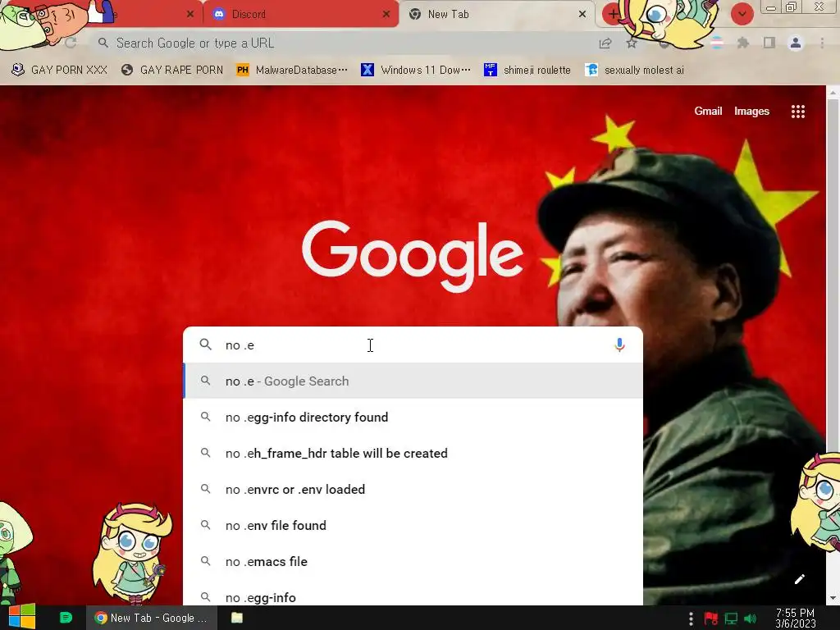Image resolution: width=840 pixels, height=630 pixels.
Task: Open the Extensions puzzle-piece icon
Action: tap(743, 43)
